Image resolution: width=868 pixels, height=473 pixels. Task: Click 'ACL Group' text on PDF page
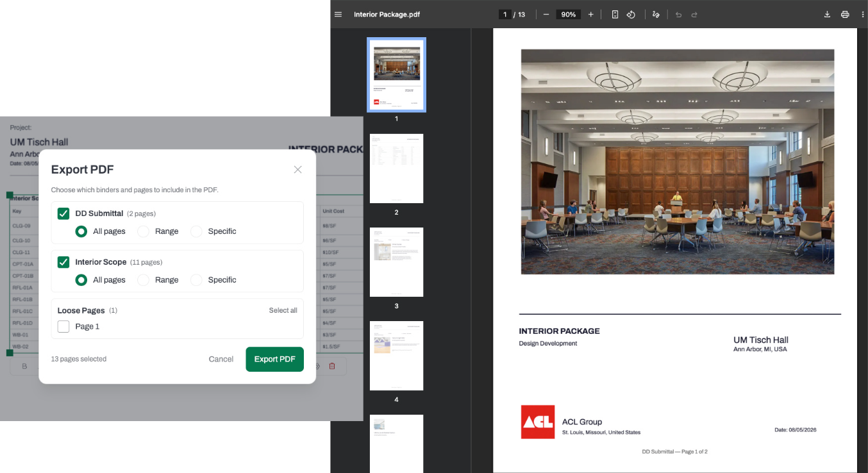pyautogui.click(x=582, y=422)
